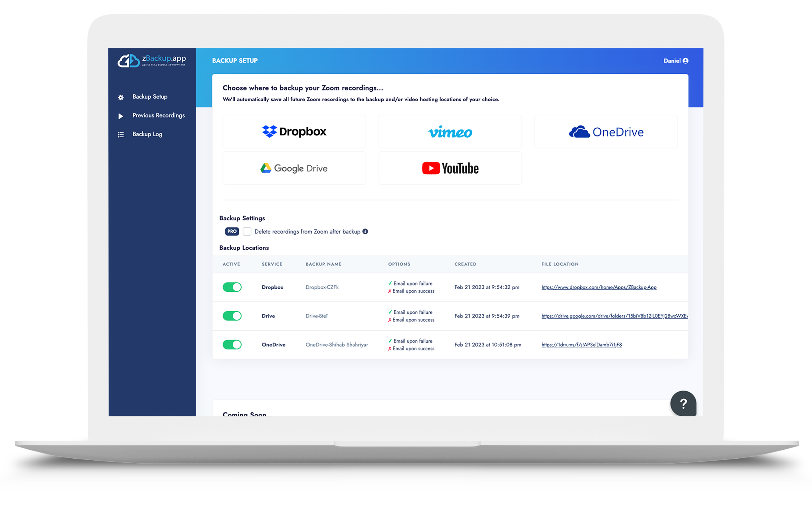Open Previous Recordings in the sidebar
Screen dimensions: 812x507
[158, 115]
